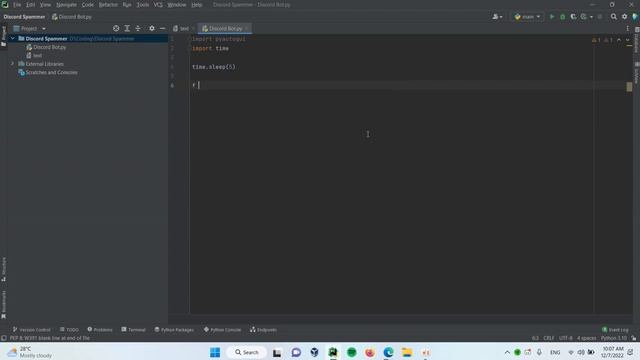
Task: Open Endpoints tool window
Action: pyautogui.click(x=263, y=330)
